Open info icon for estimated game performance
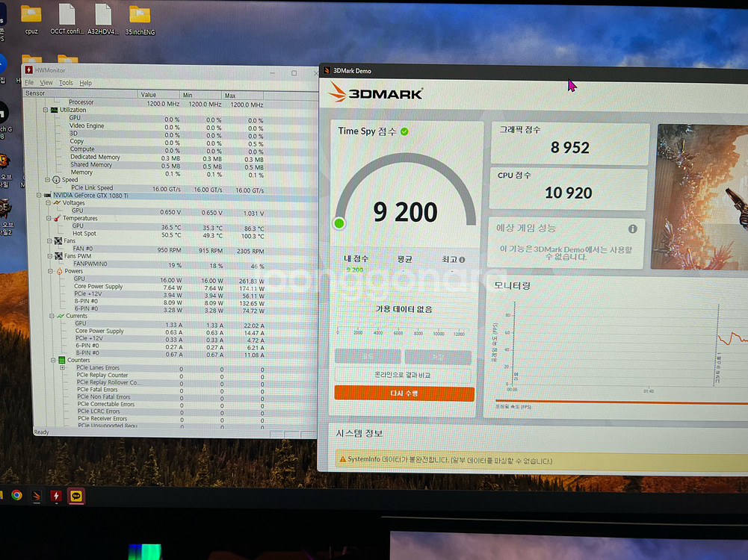This screenshot has height=560, width=748. (633, 228)
